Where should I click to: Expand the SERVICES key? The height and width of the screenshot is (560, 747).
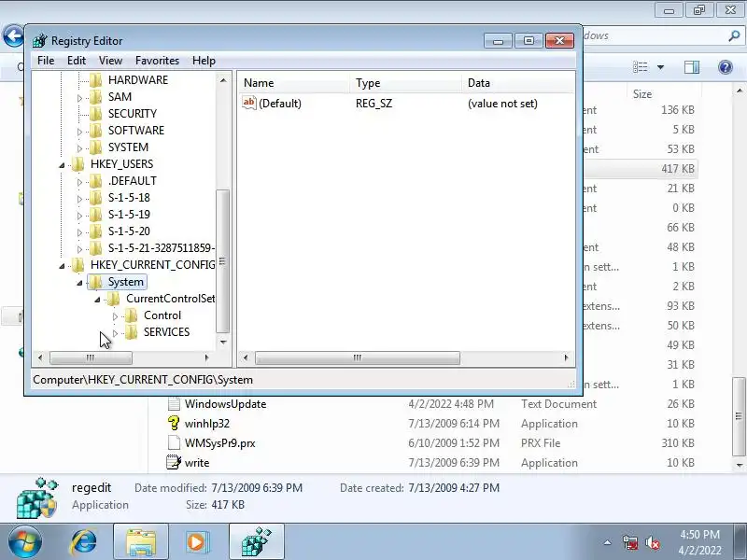coord(115,333)
